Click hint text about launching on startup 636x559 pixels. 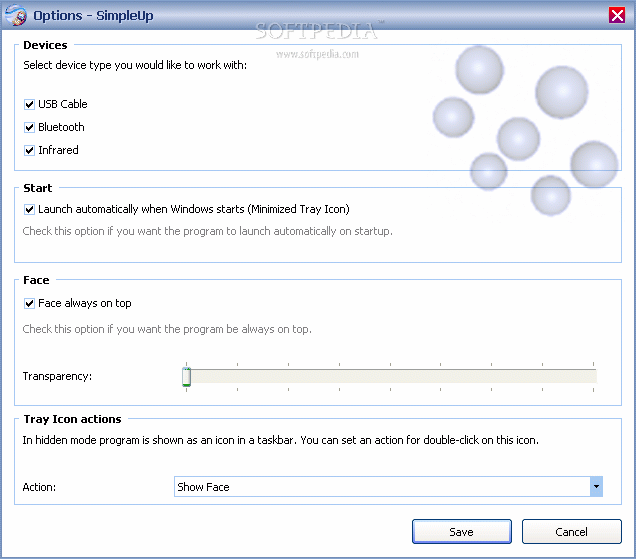click(x=207, y=231)
